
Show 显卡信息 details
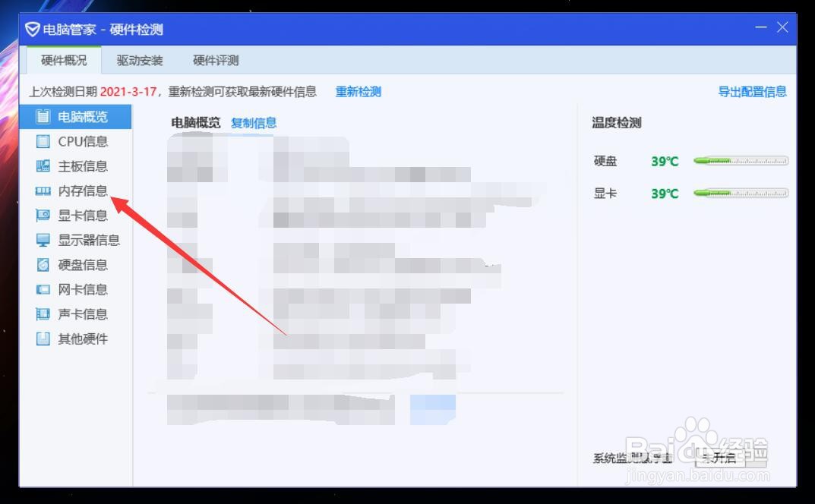(75, 215)
